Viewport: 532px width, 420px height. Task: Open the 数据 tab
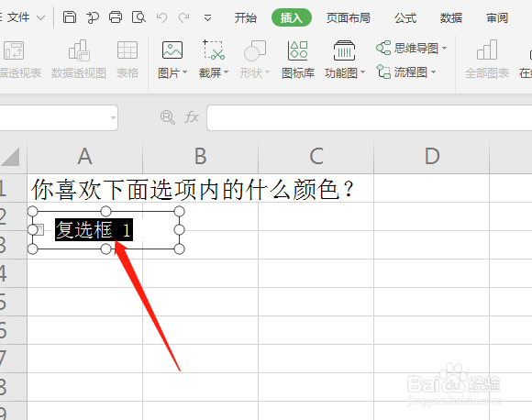pyautogui.click(x=451, y=17)
